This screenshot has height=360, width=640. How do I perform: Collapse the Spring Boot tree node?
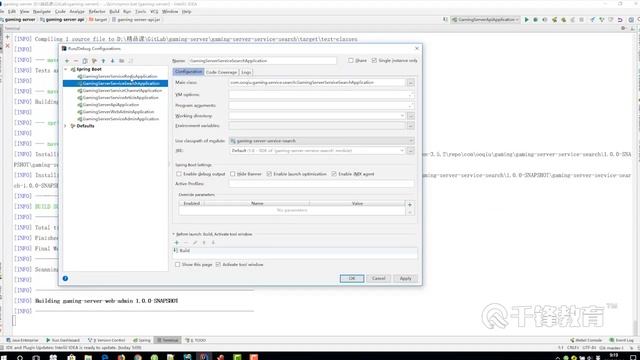click(x=66, y=69)
